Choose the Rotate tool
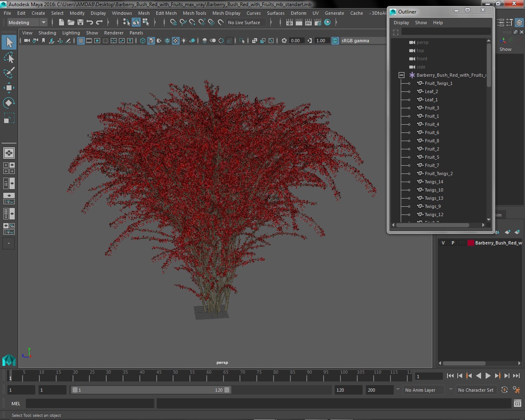Viewport: 525px width, 420px height. (9, 103)
